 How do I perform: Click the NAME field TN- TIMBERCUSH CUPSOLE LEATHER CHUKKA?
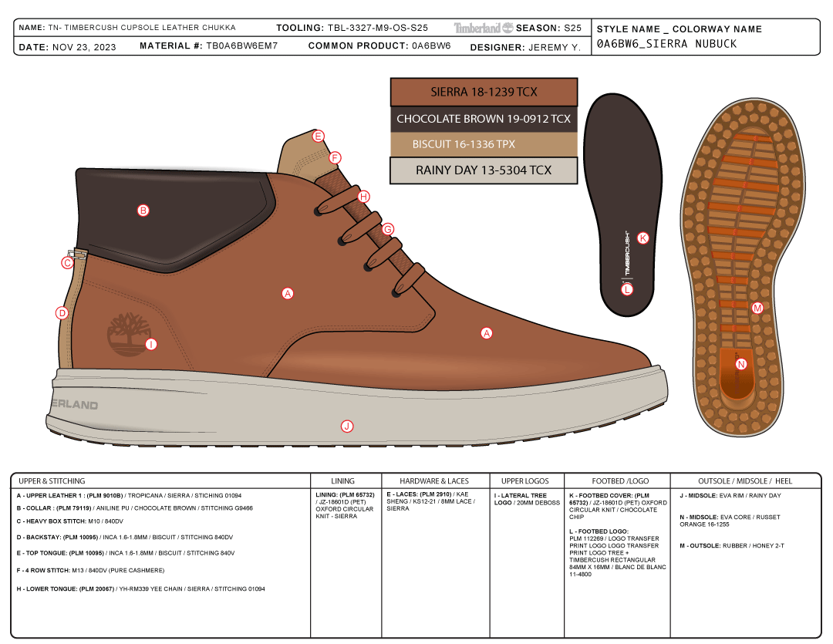(127, 28)
